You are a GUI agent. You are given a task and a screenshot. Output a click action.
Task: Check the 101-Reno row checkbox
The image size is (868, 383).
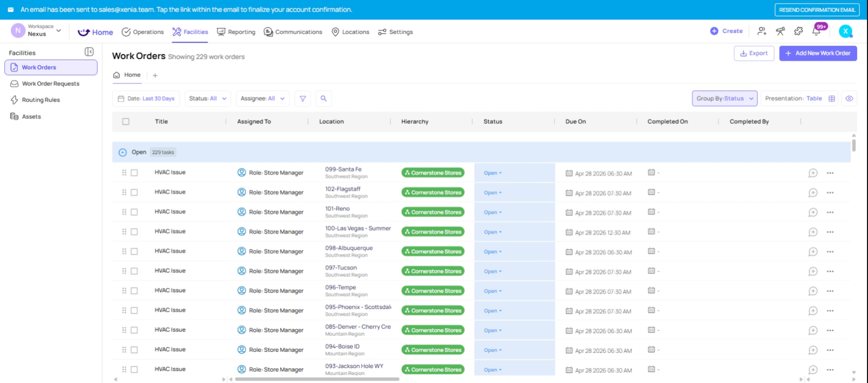click(x=134, y=212)
